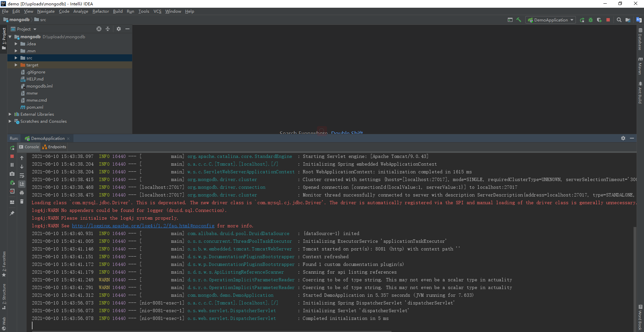
Task: Open the VCS menu
Action: (x=157, y=11)
